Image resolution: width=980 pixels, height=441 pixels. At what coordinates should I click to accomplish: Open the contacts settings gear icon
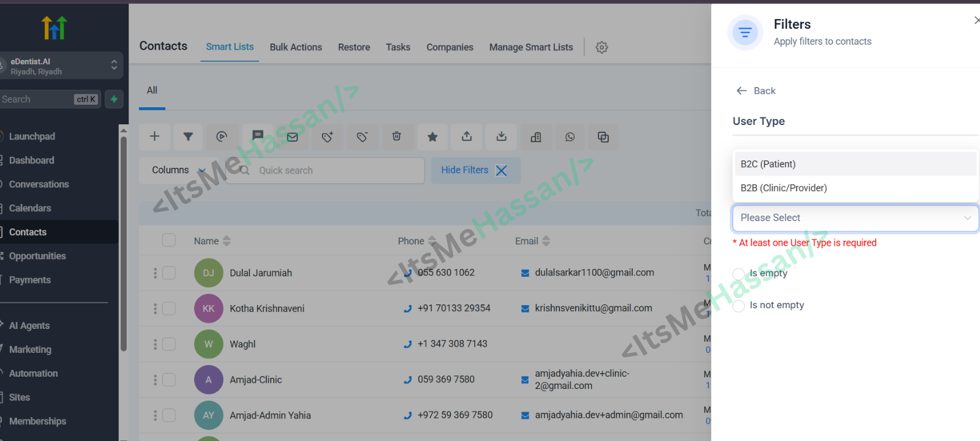[601, 47]
